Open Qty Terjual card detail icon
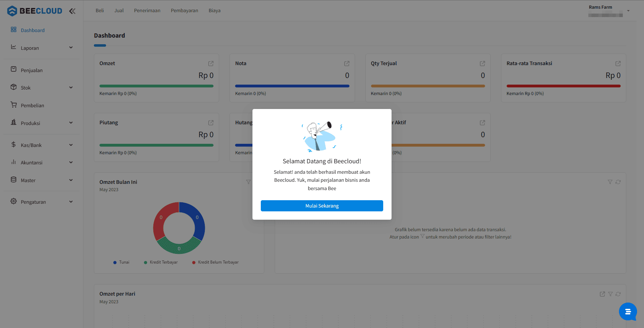The height and width of the screenshot is (328, 644). (x=482, y=63)
